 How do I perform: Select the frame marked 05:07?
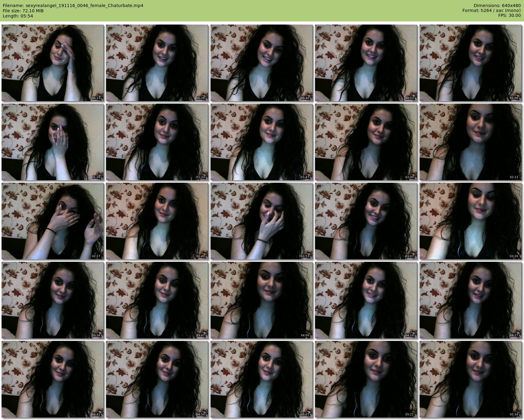261,379
